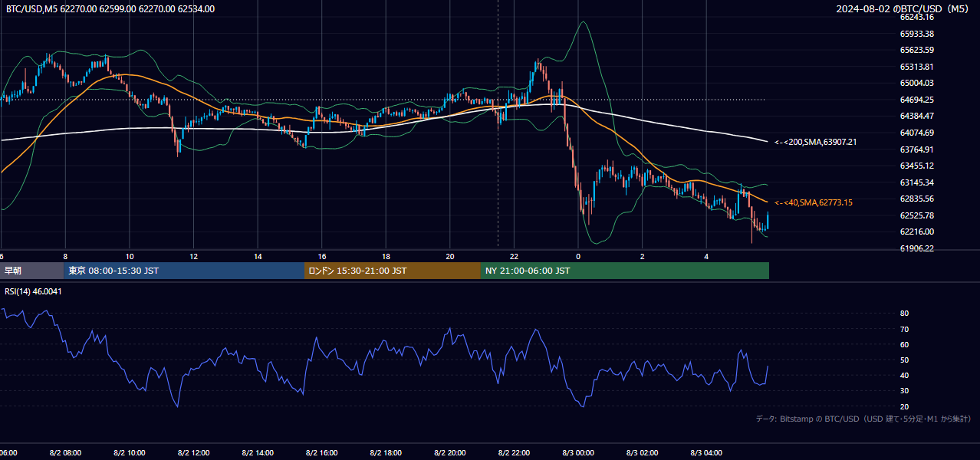Click RSI axis level 80
Viewport: 980px width, 460px height.
[x=904, y=314]
